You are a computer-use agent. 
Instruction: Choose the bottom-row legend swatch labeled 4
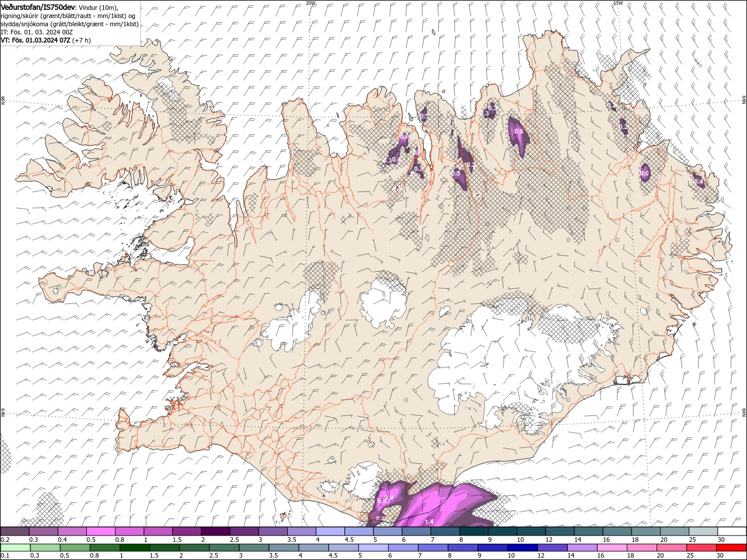313,548
